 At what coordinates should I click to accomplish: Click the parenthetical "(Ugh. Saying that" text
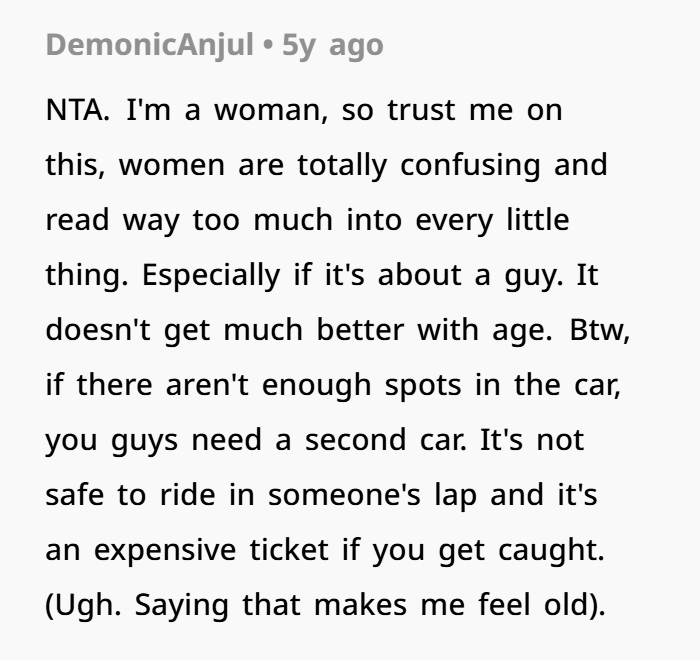(x=174, y=604)
